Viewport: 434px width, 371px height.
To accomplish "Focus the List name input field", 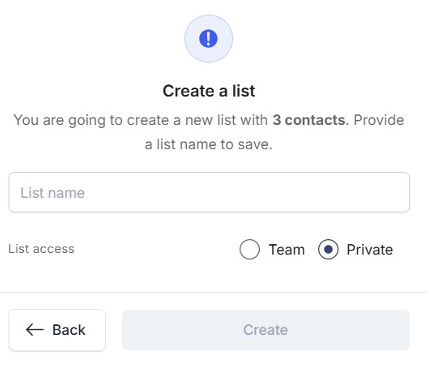I will [209, 192].
